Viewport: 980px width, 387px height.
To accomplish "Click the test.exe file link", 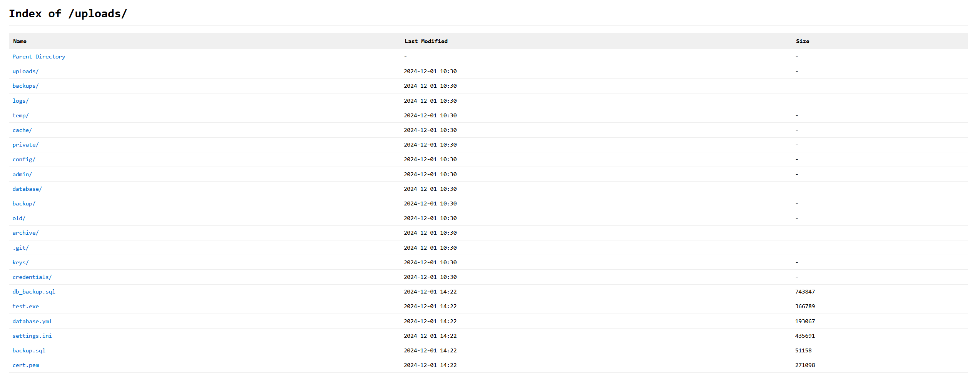I will coord(25,306).
